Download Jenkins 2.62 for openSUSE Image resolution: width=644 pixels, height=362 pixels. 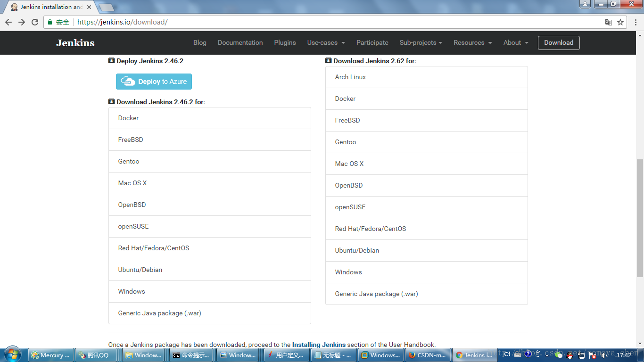point(427,207)
